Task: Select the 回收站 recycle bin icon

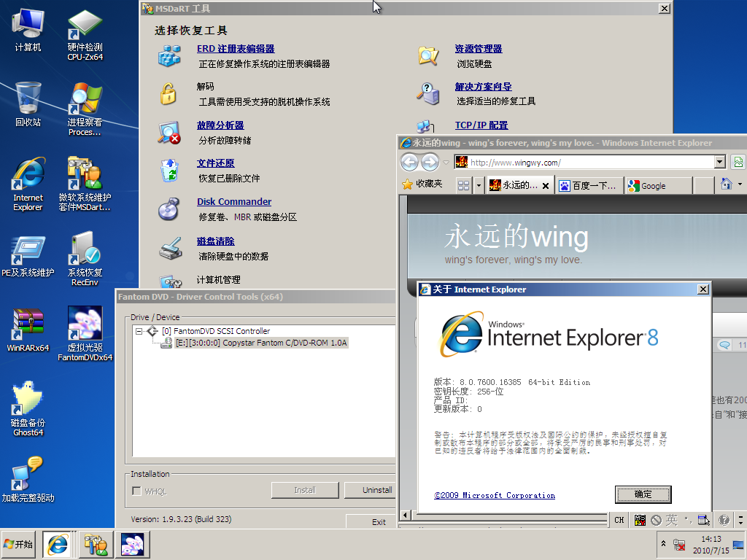Action: pos(28,104)
